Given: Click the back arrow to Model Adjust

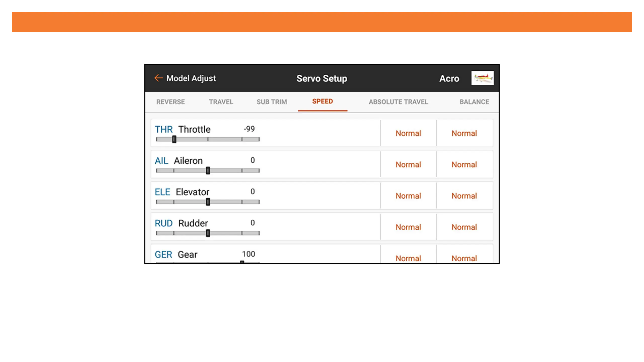Looking at the screenshot, I should [158, 78].
